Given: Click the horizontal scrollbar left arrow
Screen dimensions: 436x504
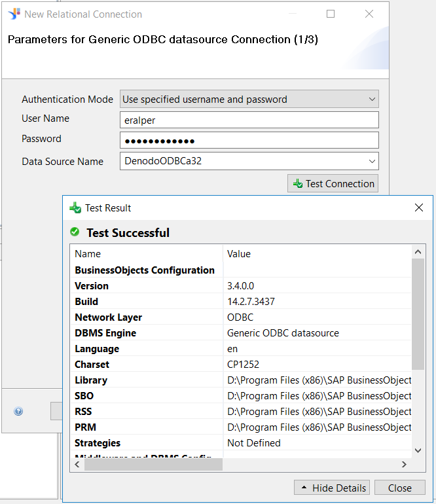Looking at the screenshot, I should (77, 464).
